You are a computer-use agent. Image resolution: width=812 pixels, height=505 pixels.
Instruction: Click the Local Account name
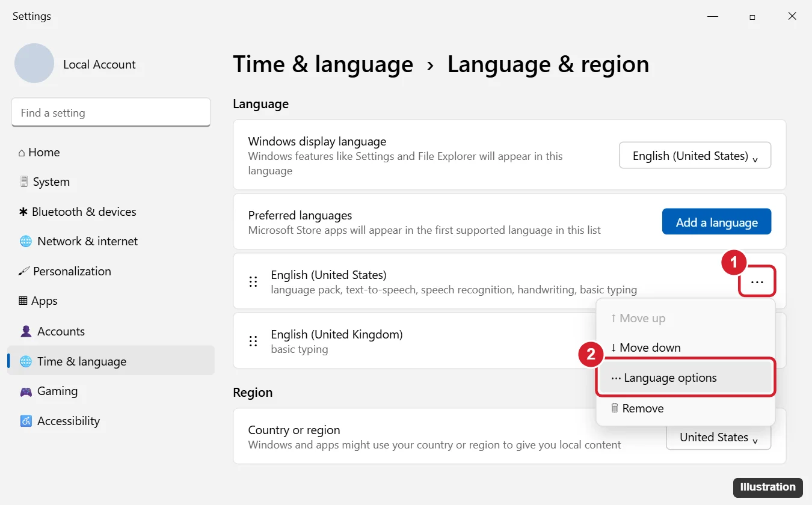(99, 64)
